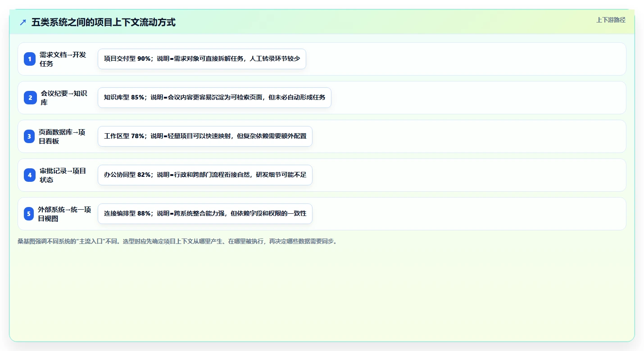
Task: Click the heading 五类系统之间的项目上下文流动方式
Action: coord(104,22)
